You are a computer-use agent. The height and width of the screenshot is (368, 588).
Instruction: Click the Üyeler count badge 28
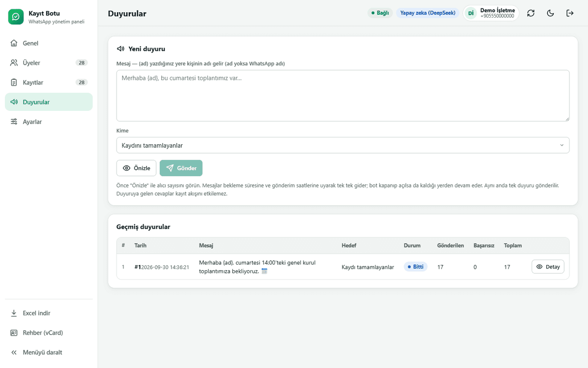click(x=81, y=63)
